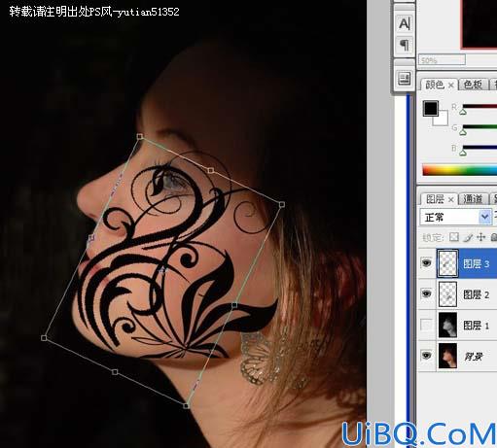497x448 pixels.
Task: Click the Navigator preview thumbnail
Action: [x=479, y=24]
